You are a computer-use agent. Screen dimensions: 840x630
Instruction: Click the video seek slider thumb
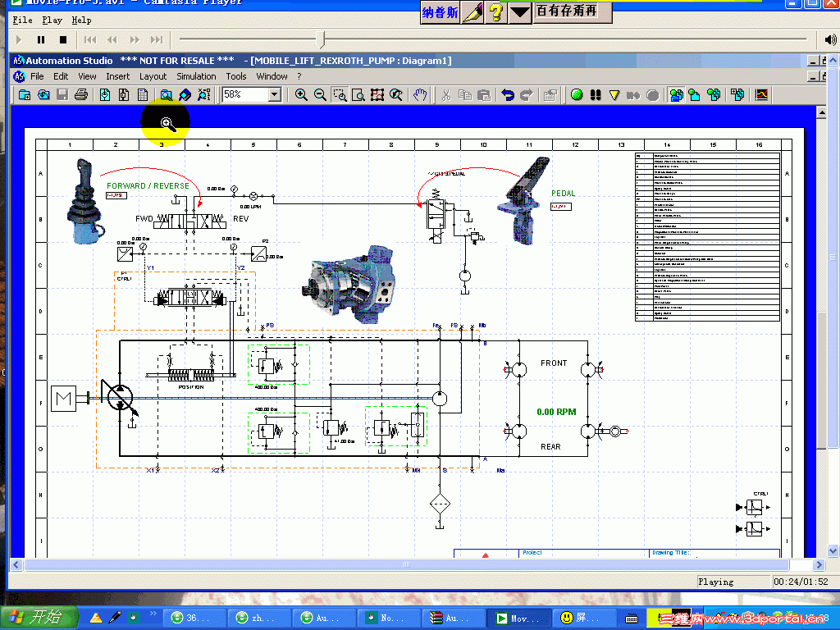321,39
